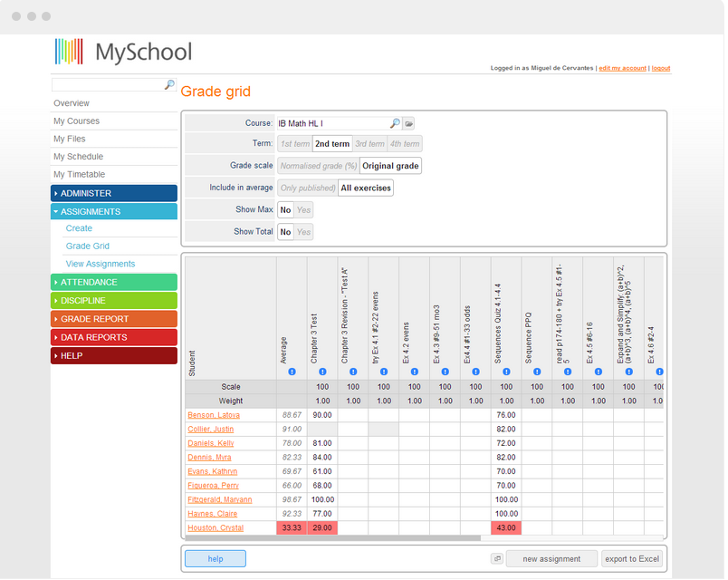728x580 pixels.
Task: Set include in average to All exercises
Action: 366,188
